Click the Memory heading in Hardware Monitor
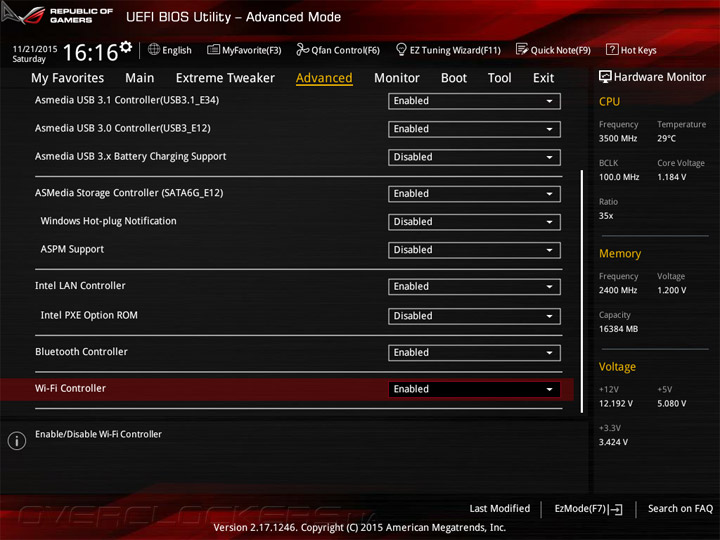 point(620,253)
